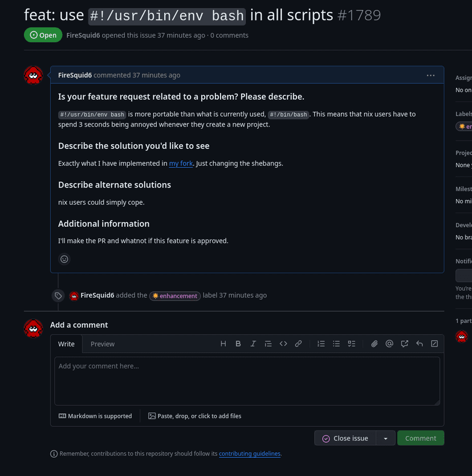Expand the Close issue dropdown arrow
The width and height of the screenshot is (472, 476).
click(x=385, y=438)
